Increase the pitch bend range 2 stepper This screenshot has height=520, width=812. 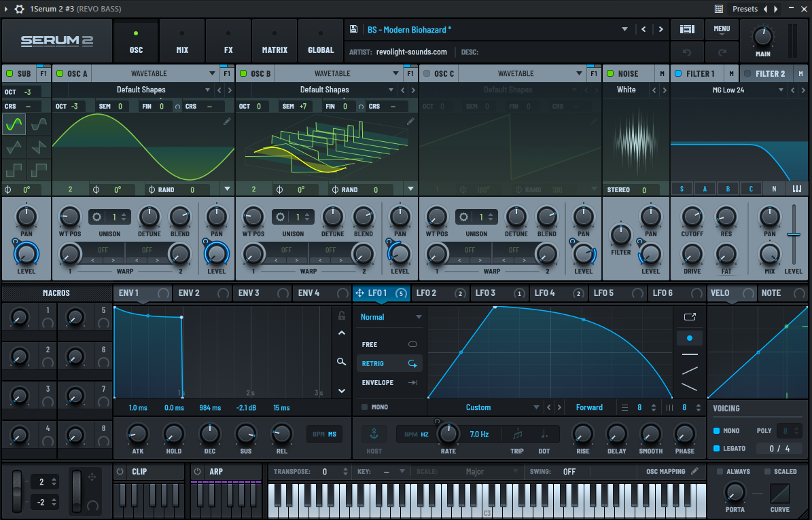[x=54, y=479]
